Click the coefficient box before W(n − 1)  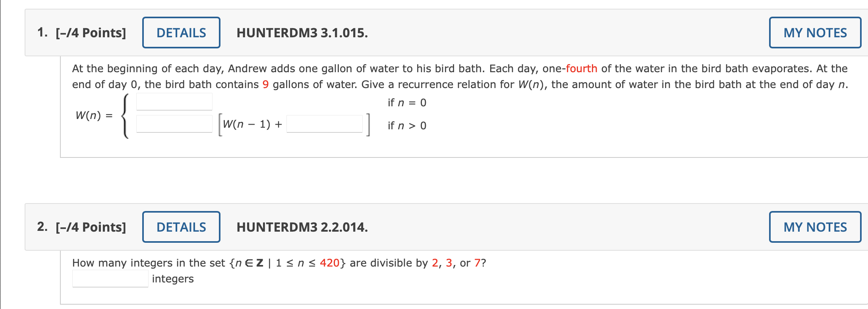174,124
